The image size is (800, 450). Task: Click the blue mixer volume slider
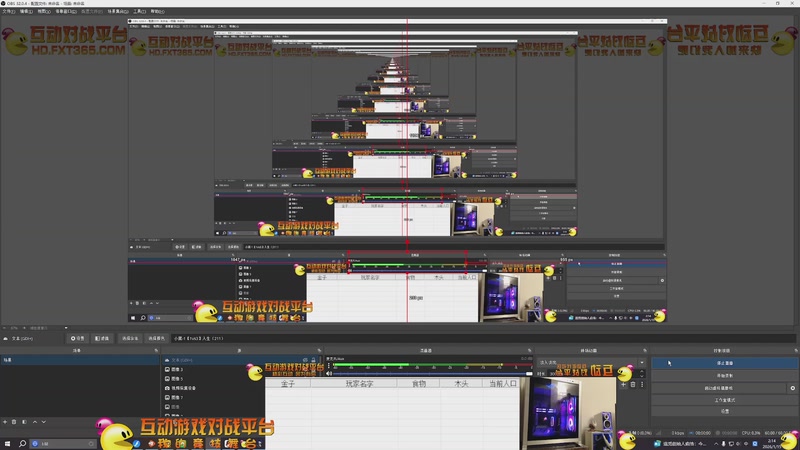click(432, 373)
